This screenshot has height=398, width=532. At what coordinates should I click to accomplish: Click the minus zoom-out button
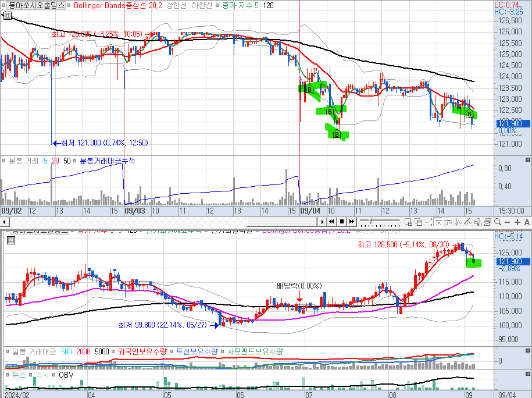coord(508,222)
